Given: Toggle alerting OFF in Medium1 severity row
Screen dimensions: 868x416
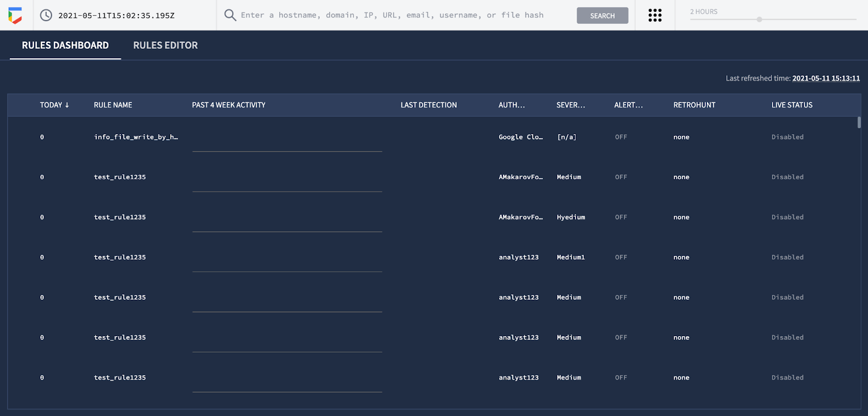Looking at the screenshot, I should coord(621,257).
